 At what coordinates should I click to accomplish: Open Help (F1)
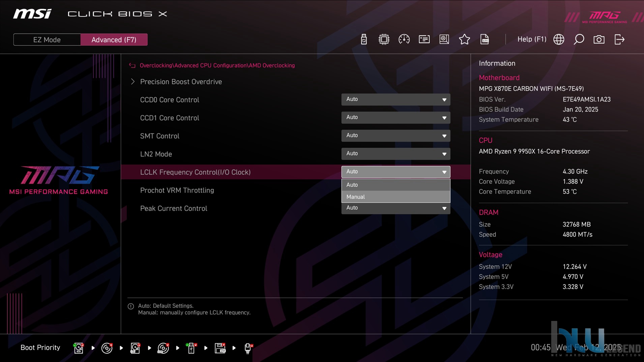click(x=532, y=39)
